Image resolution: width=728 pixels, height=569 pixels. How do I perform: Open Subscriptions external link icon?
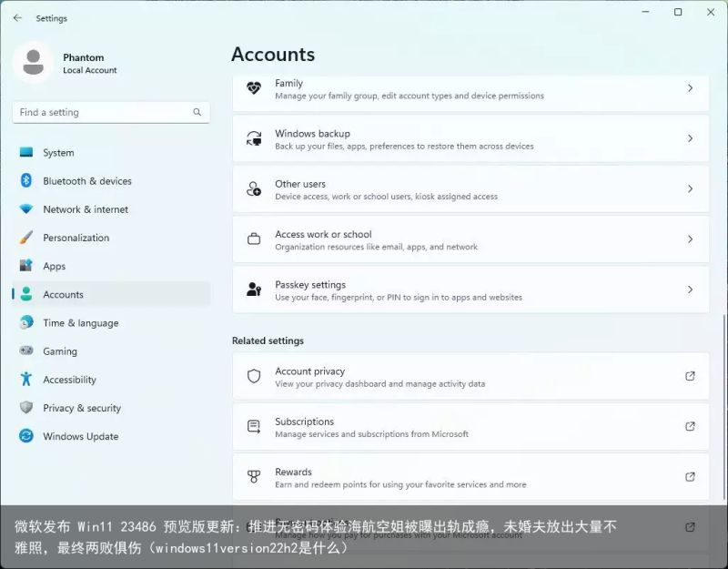click(x=690, y=426)
